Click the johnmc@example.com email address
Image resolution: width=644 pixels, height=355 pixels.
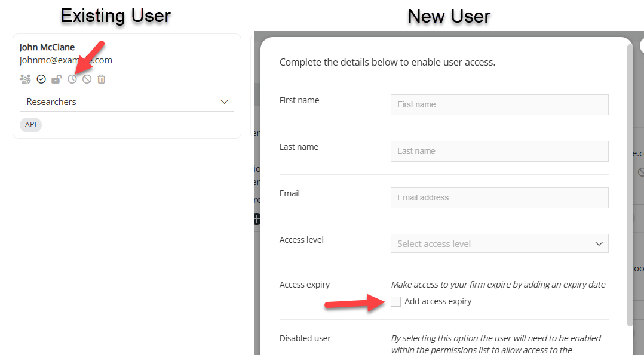[x=66, y=60]
